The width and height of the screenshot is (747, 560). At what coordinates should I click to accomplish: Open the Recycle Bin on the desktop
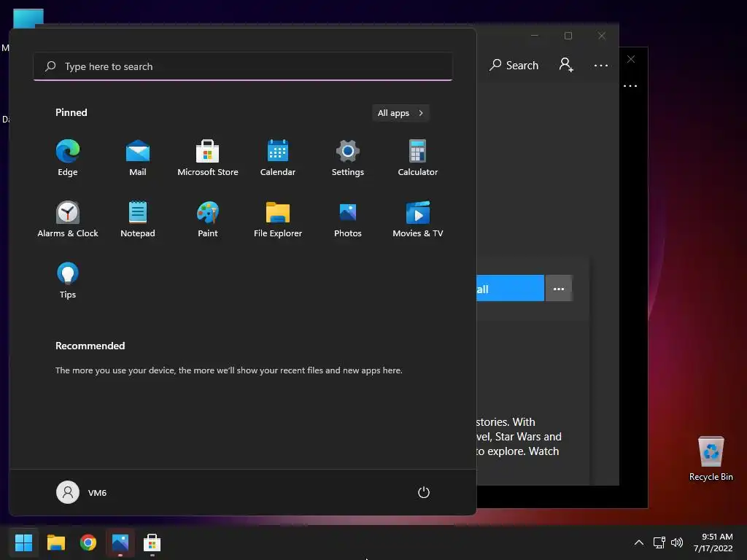711,459
